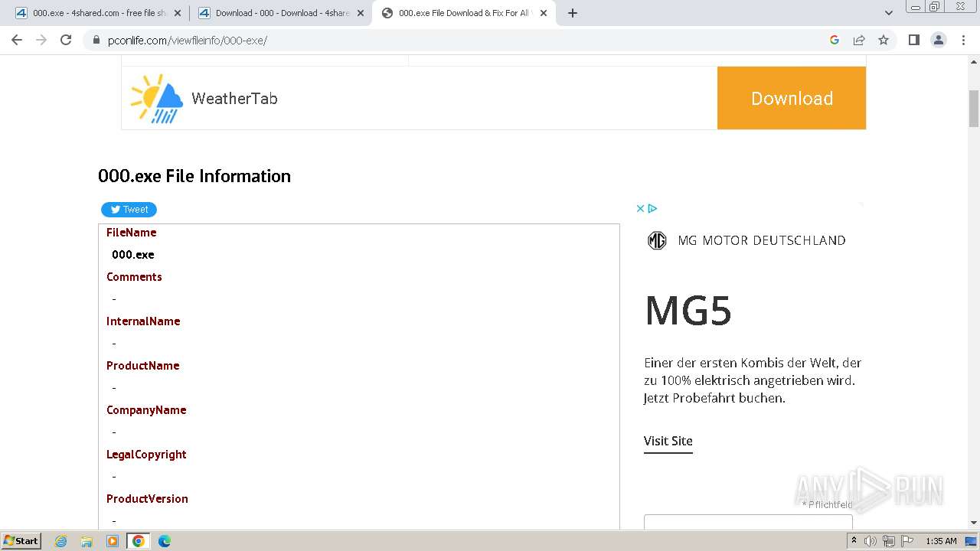Open media player from taskbar

113,541
